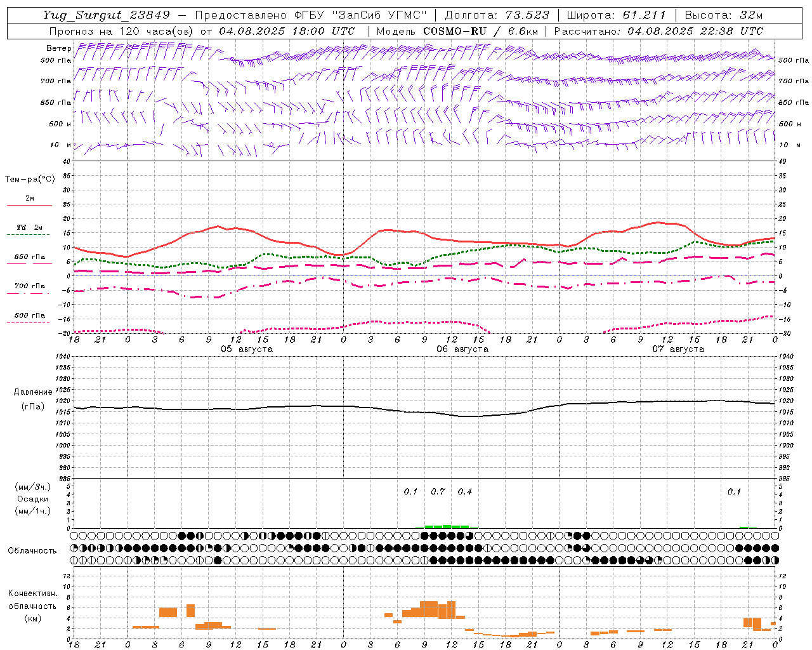Select the 07 августа date label
Screen dimensions: 812x650
[678, 349]
